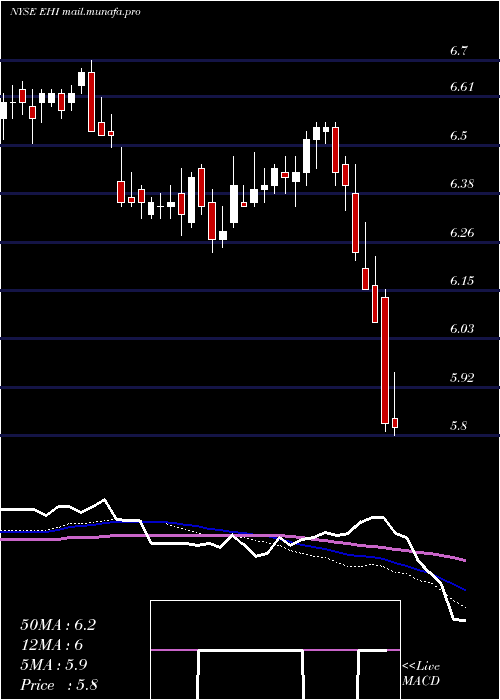Click the 50MA : 6.2 readout

(58, 625)
